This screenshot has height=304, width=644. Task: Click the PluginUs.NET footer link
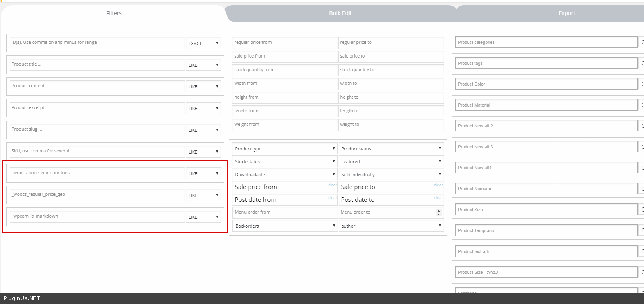[x=22, y=298]
